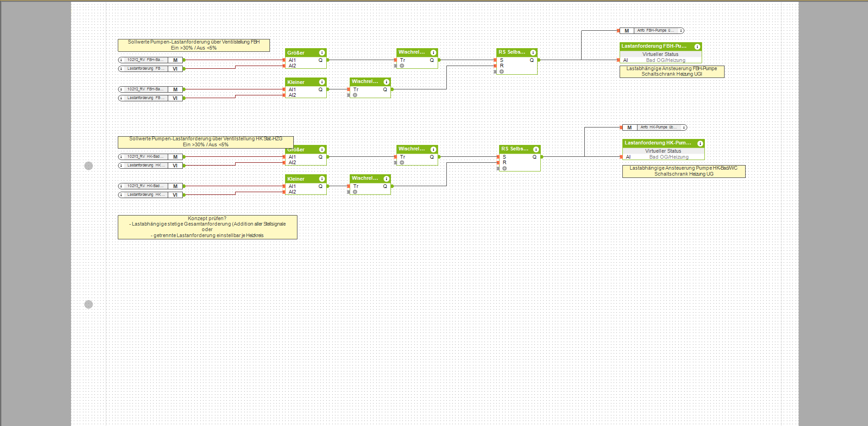This screenshot has width=868, height=426.
Task: Select Lastanforderung FB... input feeding Kleiner AI2
Action: point(150,98)
